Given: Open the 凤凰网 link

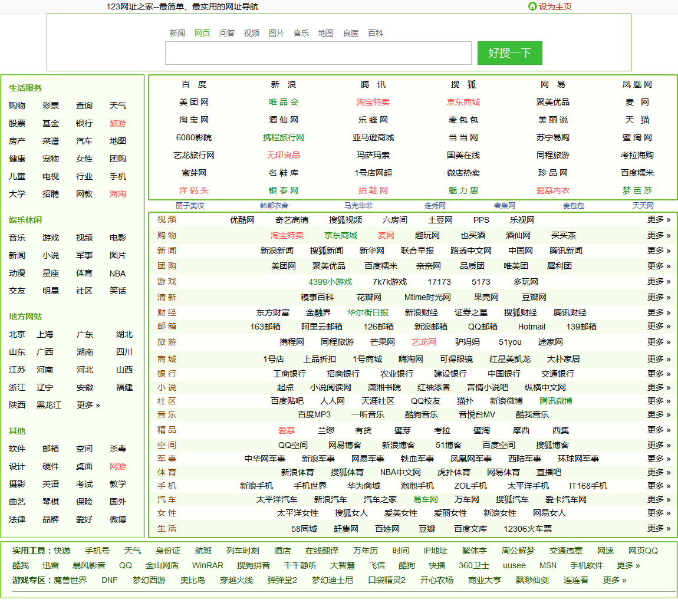Looking at the screenshot, I should click(637, 84).
